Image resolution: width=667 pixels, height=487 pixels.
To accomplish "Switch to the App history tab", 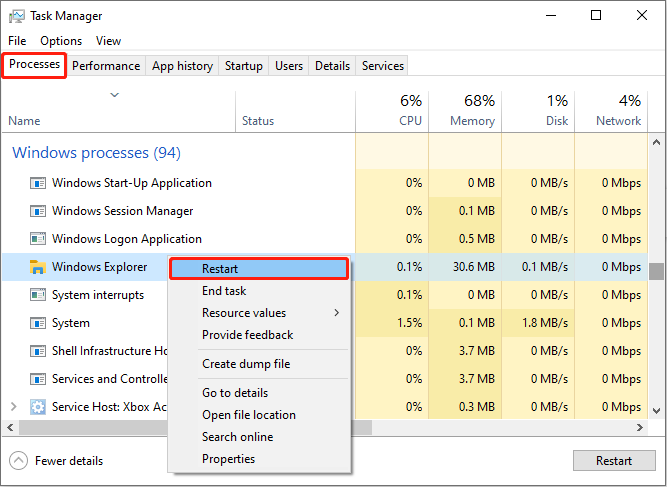I will click(x=182, y=66).
